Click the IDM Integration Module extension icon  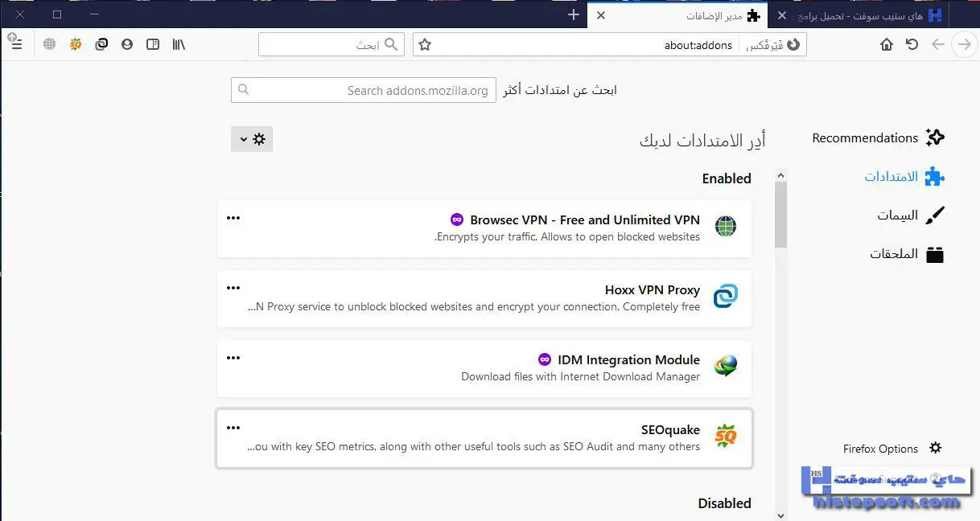pos(726,367)
